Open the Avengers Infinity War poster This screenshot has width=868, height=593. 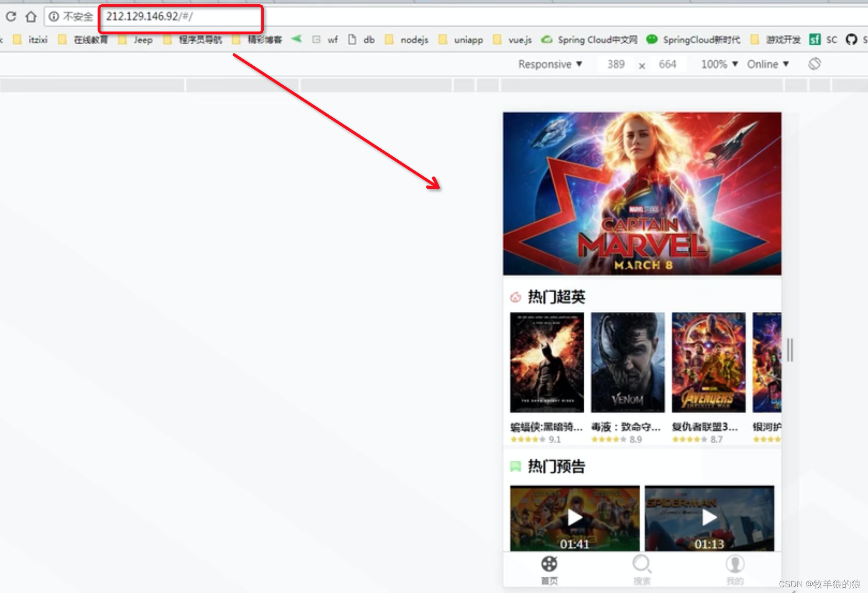pyautogui.click(x=709, y=362)
